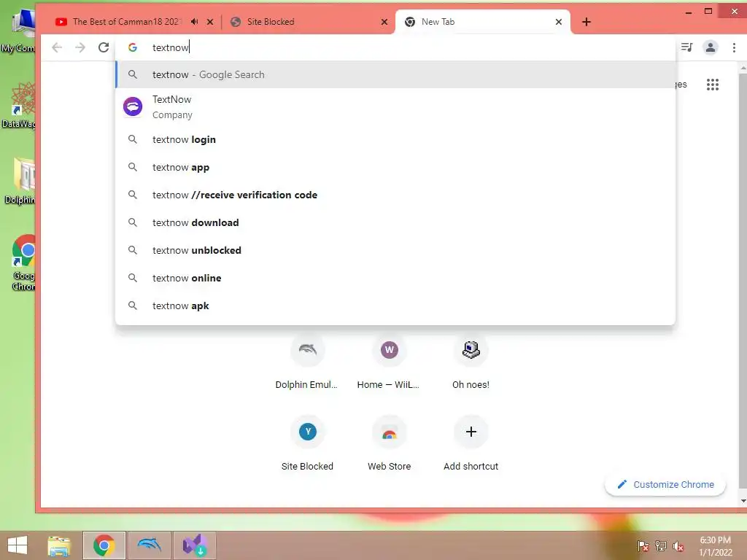Choose textnow //receive verification code suggestion

pos(395,195)
